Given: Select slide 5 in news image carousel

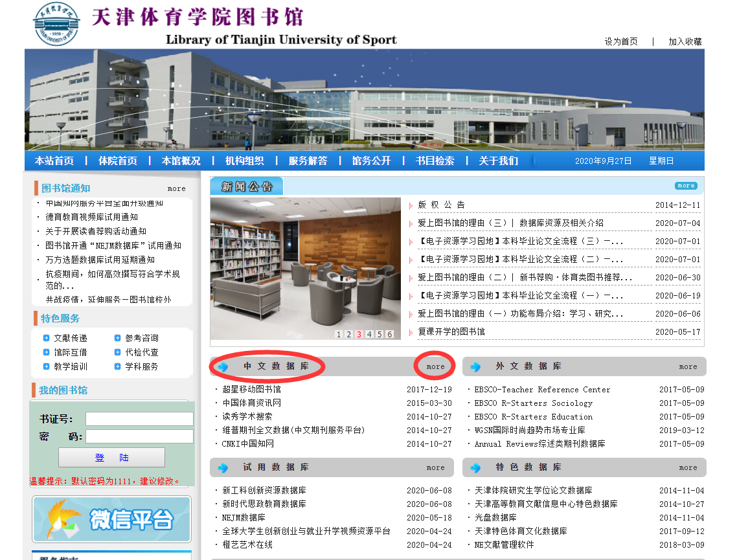Looking at the screenshot, I should click(x=380, y=334).
